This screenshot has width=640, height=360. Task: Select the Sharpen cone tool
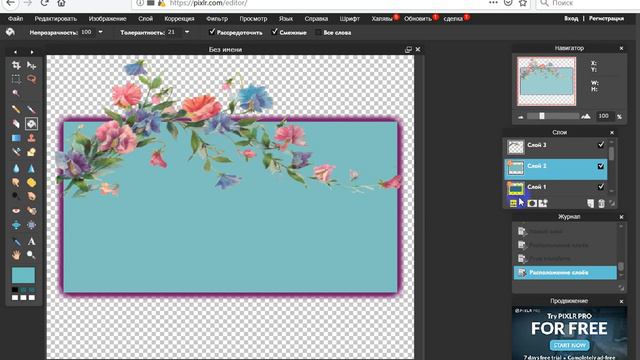click(31, 168)
